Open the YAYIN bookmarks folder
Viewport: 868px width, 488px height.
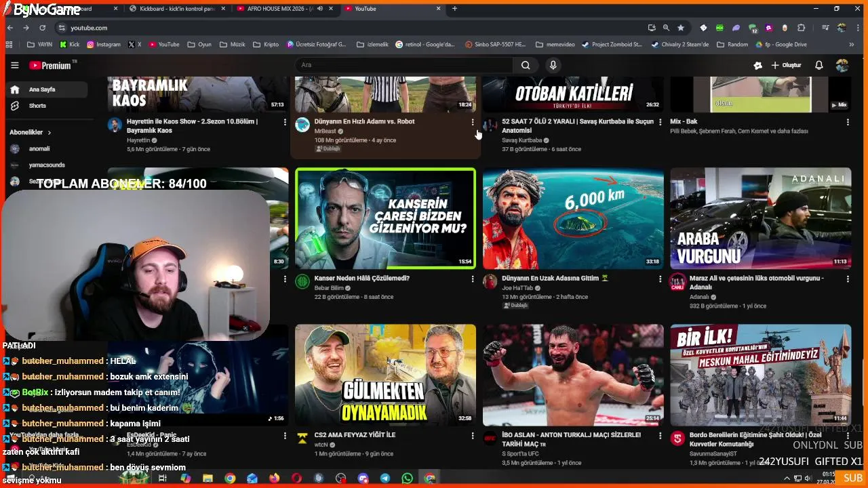(39, 45)
